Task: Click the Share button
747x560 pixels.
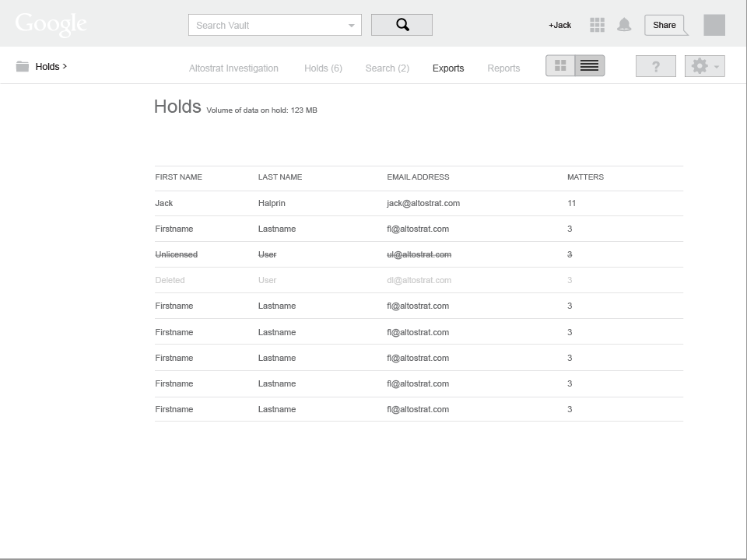Action: (x=665, y=25)
